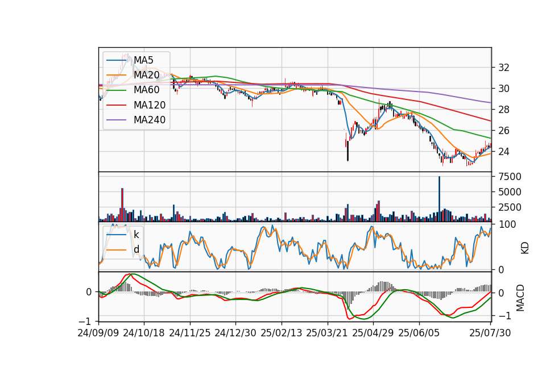Click the 24/10/18 date axis label
The height and width of the screenshot is (392, 546).
[144, 333]
